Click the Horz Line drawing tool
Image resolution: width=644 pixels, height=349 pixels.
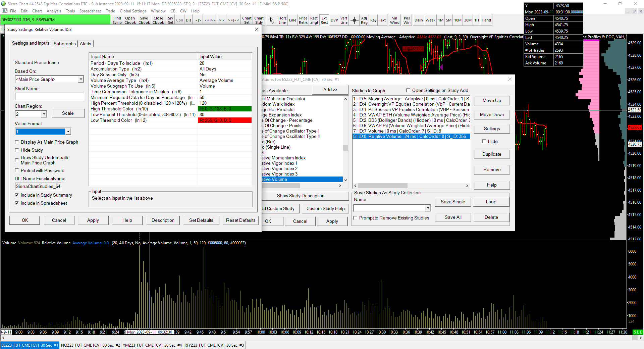(282, 20)
